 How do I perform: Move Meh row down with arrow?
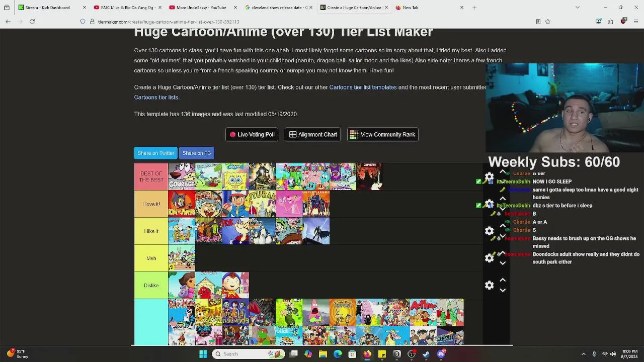click(503, 263)
